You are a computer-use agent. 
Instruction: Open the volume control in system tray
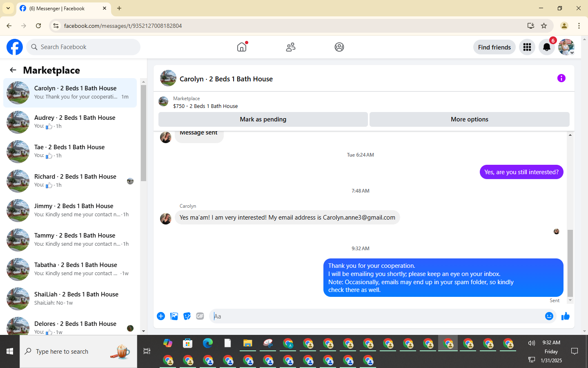(x=531, y=343)
